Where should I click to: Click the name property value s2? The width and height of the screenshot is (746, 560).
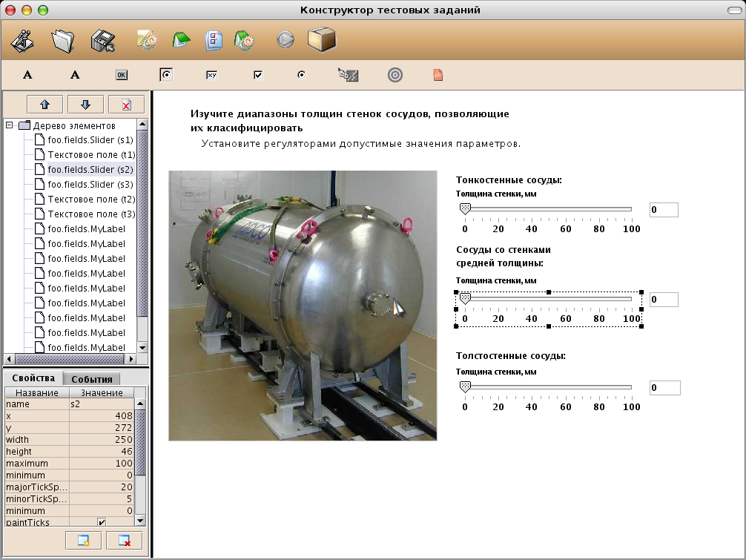[x=102, y=404]
